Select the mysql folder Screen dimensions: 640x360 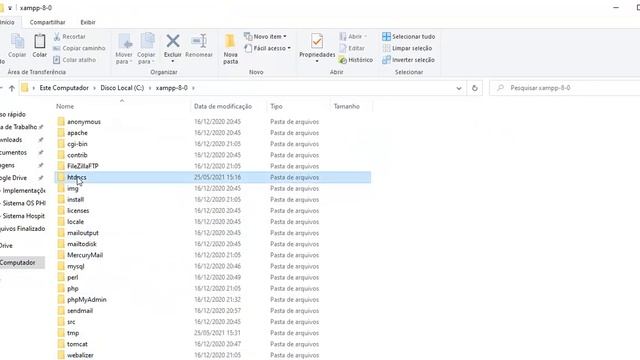[213, 266]
